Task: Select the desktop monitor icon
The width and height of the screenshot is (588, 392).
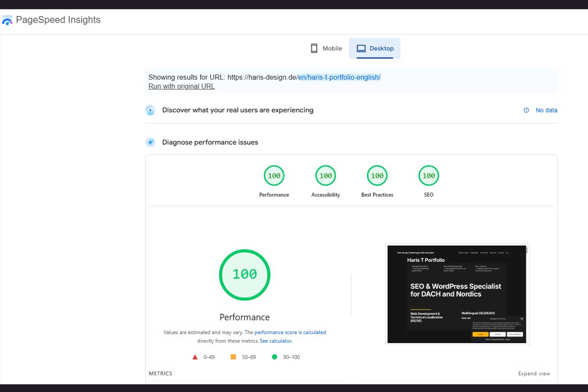Action: (360, 48)
